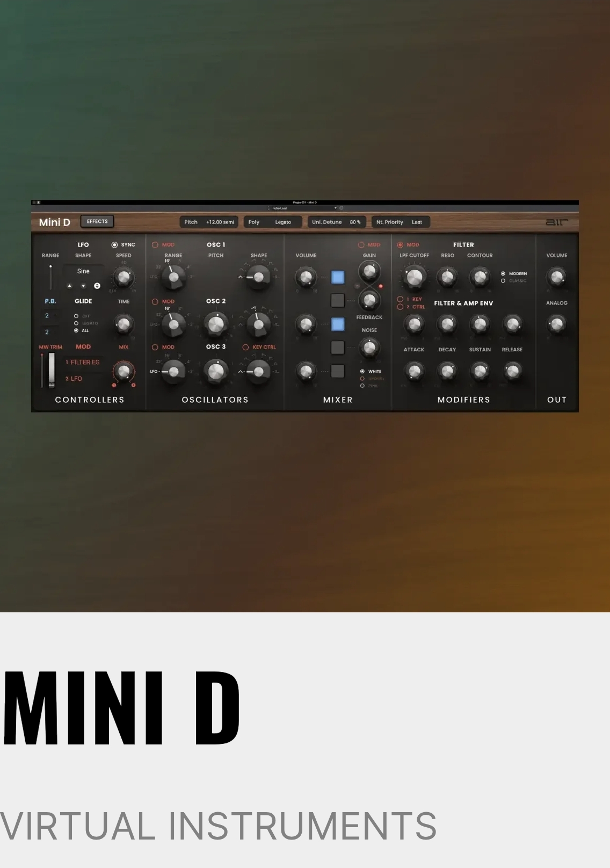Click the small minus button left of Feedback loop
Screen dimensions: 610x868
tap(358, 286)
